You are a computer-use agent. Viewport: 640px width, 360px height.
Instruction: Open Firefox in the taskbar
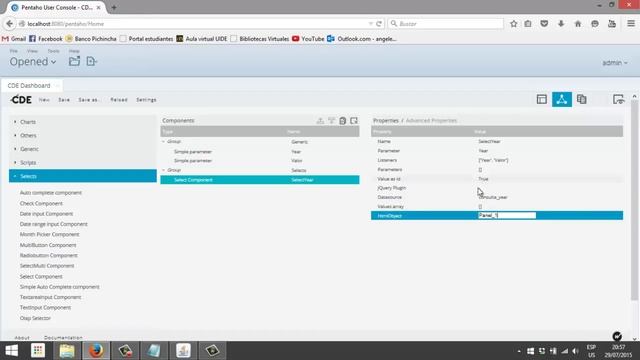96,351
